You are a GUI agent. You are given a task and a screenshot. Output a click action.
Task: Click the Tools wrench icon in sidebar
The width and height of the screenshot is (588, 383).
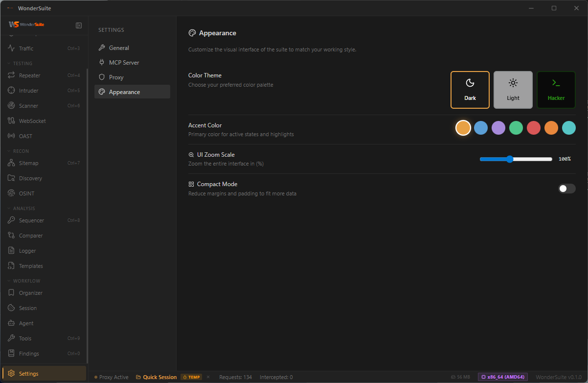tap(11, 338)
